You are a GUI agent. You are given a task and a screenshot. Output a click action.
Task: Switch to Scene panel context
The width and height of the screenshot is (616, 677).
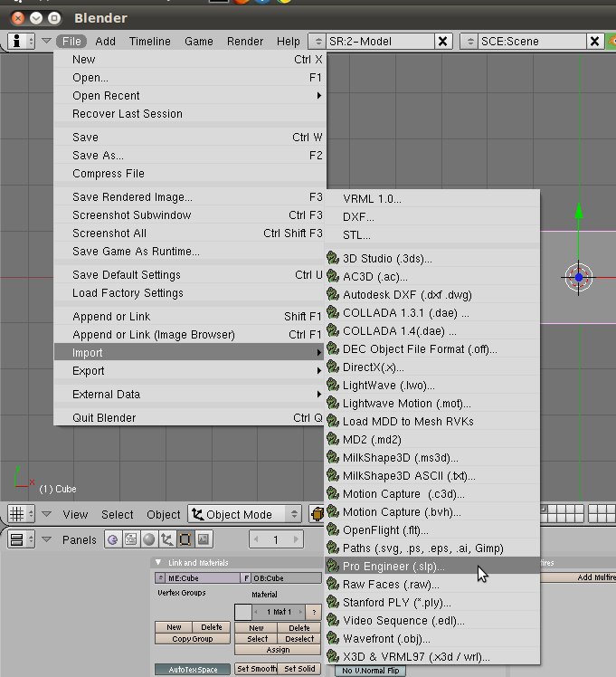204,539
